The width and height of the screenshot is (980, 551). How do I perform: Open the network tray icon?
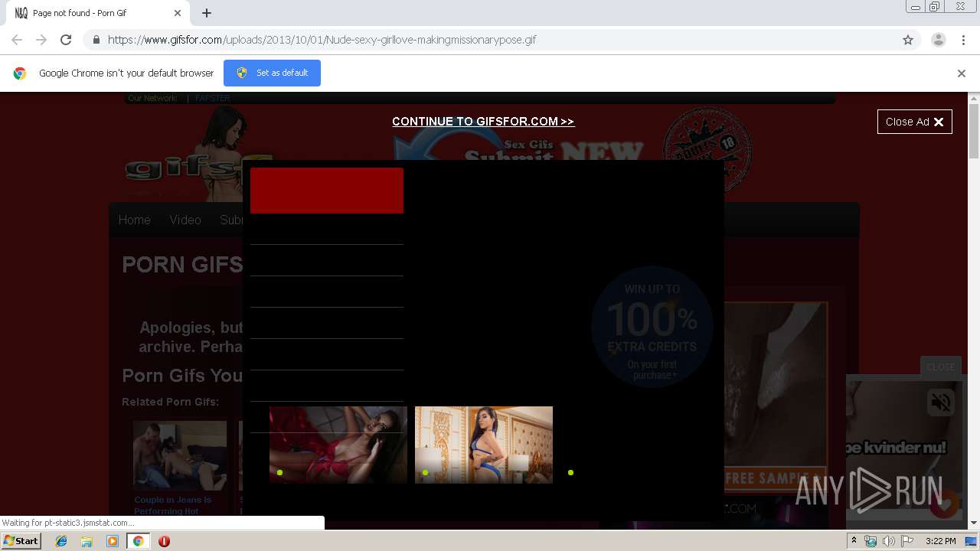pyautogui.click(x=871, y=541)
